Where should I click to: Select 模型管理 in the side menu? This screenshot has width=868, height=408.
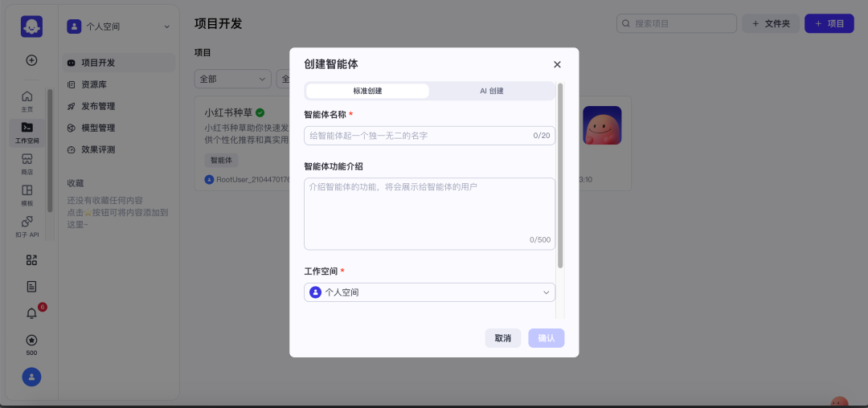click(x=119, y=128)
